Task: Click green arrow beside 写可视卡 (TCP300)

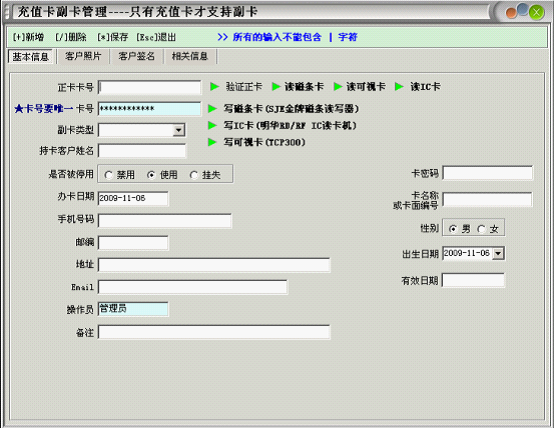Action: pos(212,142)
